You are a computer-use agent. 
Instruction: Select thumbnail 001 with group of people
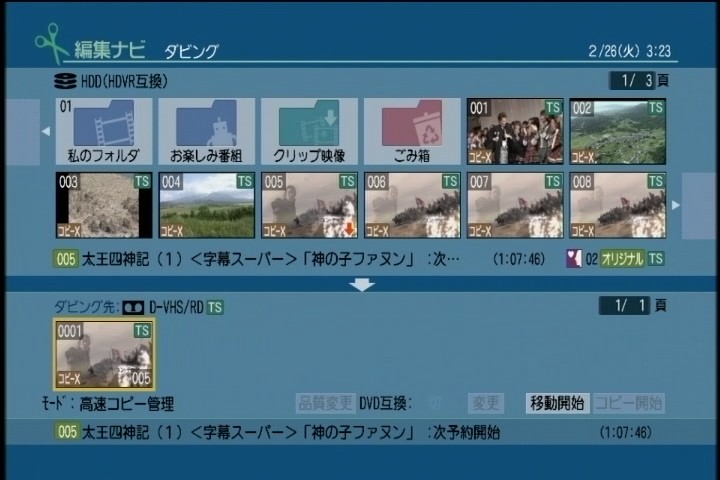(515, 131)
